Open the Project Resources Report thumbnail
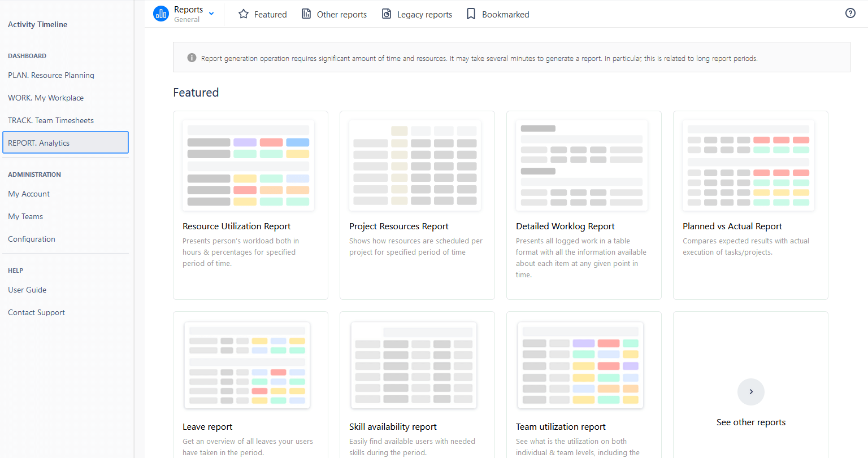868x458 pixels. (415, 165)
